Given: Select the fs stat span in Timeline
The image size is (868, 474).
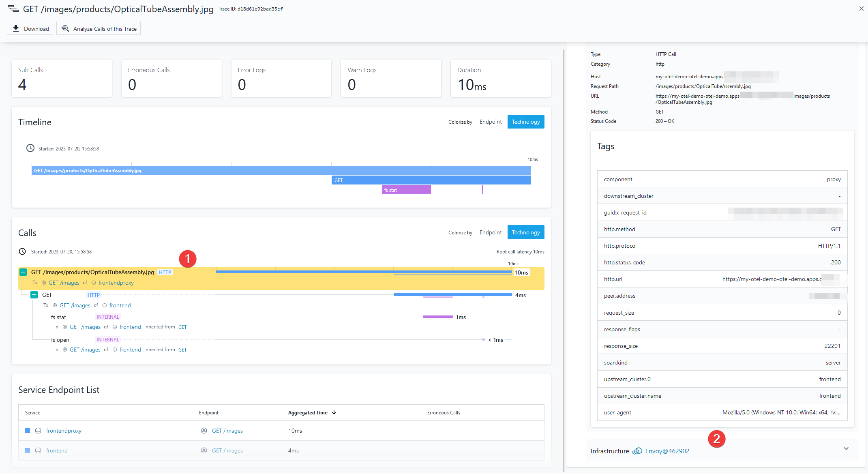Looking at the screenshot, I should 406,190.
